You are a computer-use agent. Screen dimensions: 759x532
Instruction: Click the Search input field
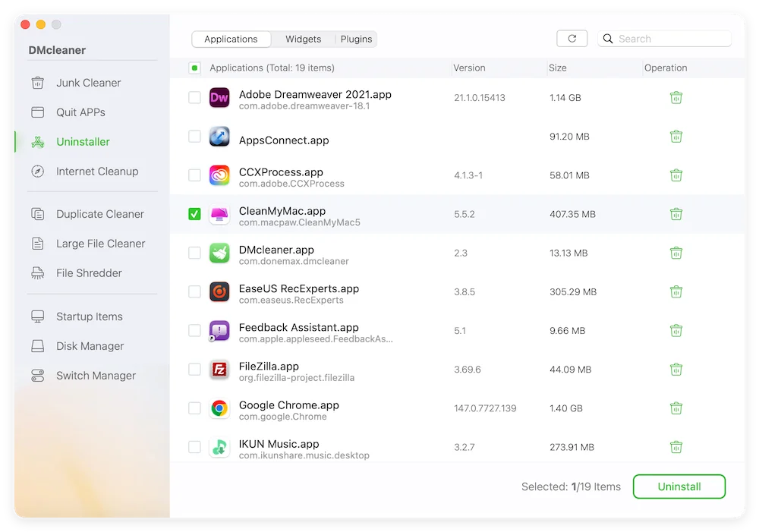tap(665, 39)
